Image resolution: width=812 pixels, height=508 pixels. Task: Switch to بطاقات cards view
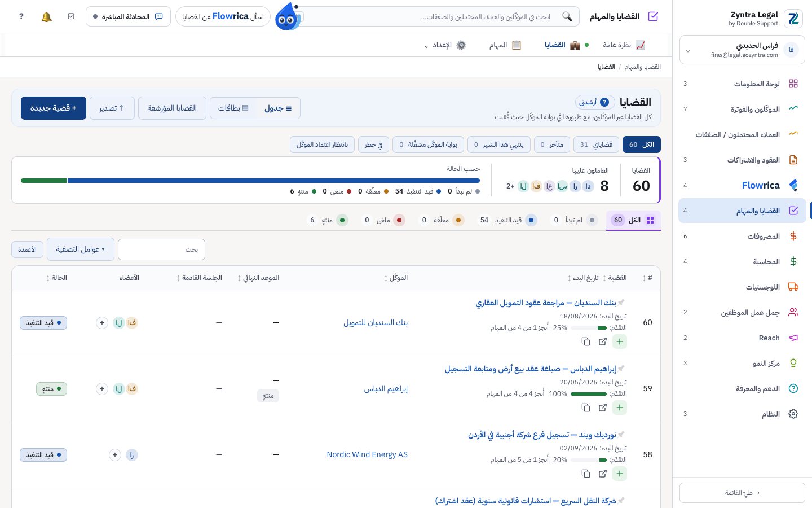233,108
